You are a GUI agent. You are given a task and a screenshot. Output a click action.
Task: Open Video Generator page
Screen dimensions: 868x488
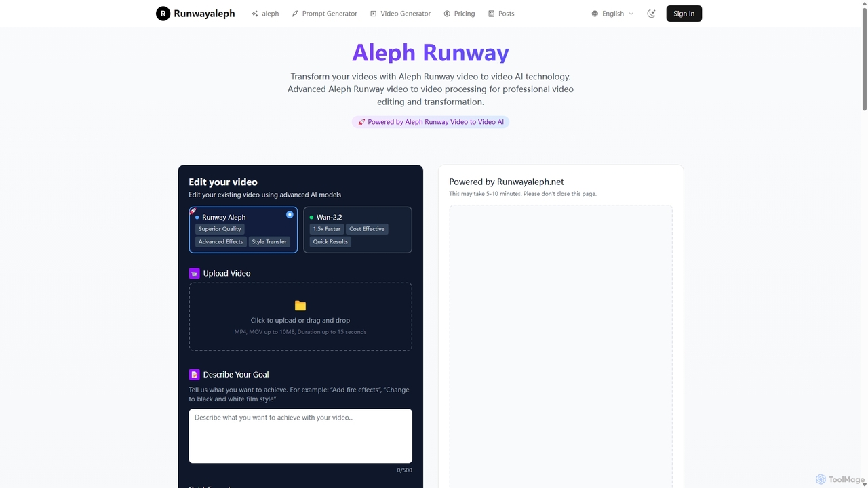tap(400, 14)
